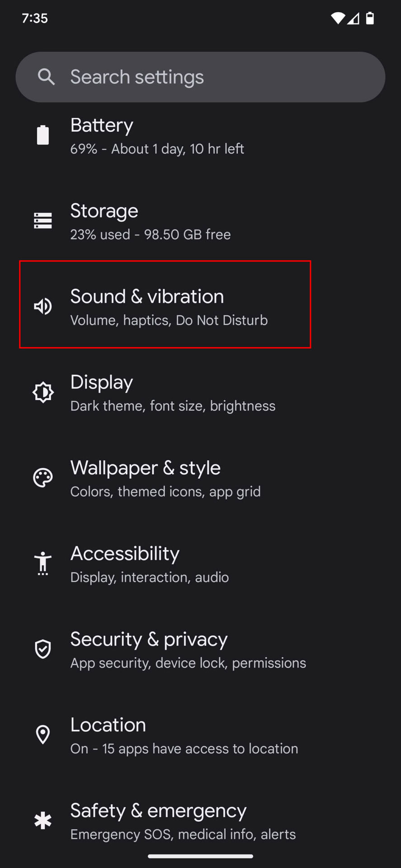Open Battery settings

pyautogui.click(x=157, y=136)
